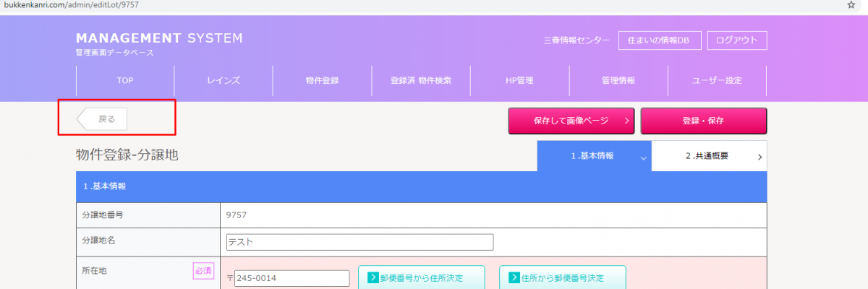Image resolution: width=868 pixels, height=289 pixels.
Task: Expand the 1.基本情報 section chevron
Action: 643,157
